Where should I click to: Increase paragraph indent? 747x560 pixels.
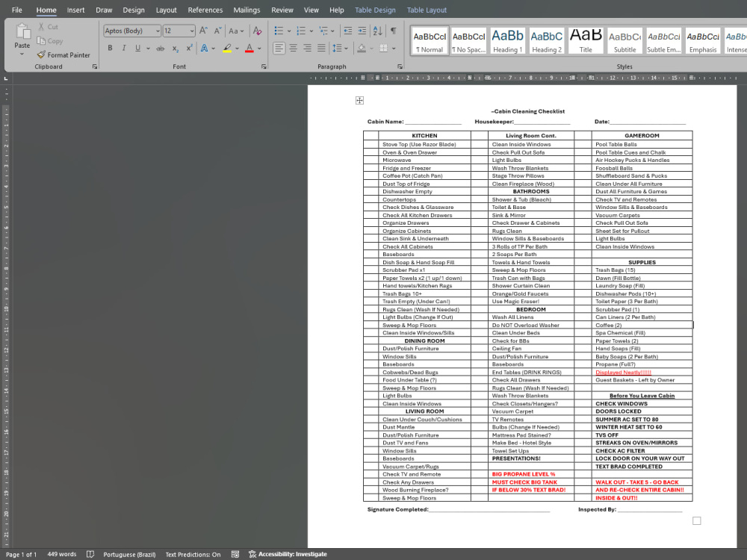362,31
